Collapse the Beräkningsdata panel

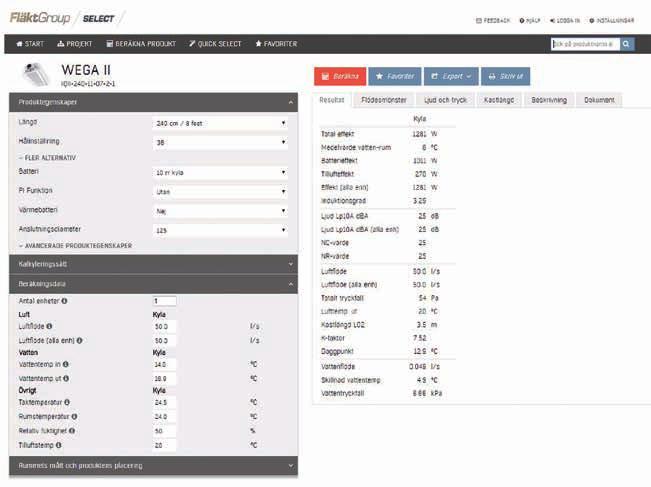(x=153, y=284)
